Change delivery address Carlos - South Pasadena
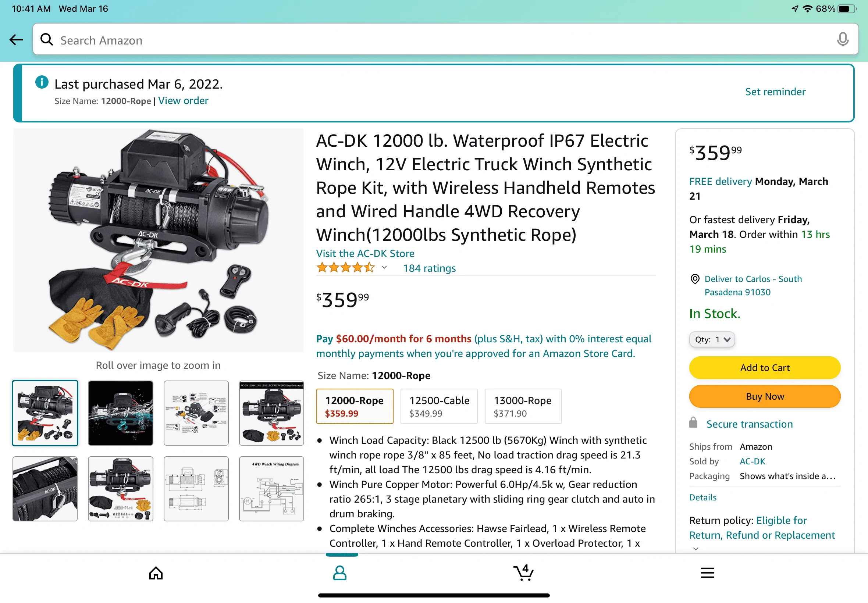The width and height of the screenshot is (868, 603). [x=753, y=286]
